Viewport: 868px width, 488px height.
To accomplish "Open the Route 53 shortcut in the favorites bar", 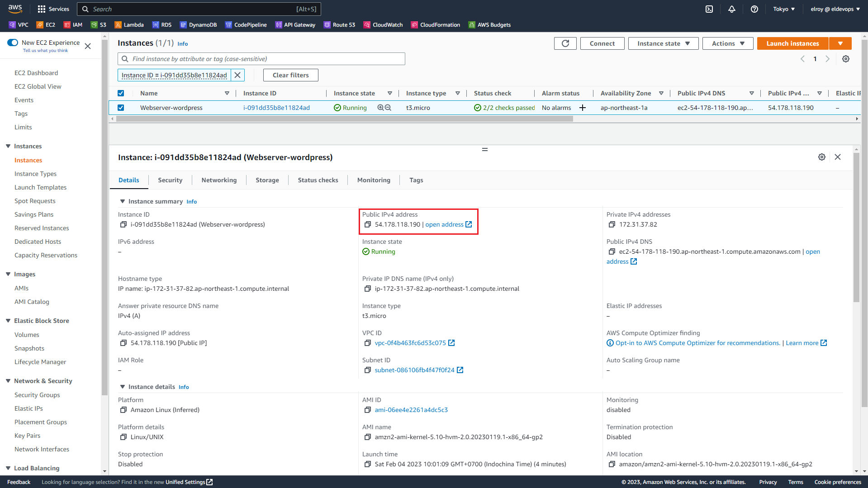I will coord(339,25).
